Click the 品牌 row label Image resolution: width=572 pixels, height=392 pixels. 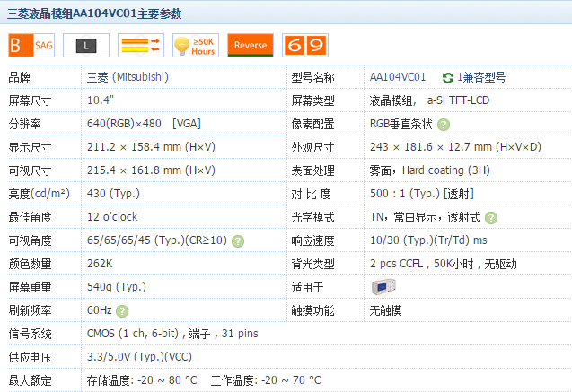click(20, 77)
